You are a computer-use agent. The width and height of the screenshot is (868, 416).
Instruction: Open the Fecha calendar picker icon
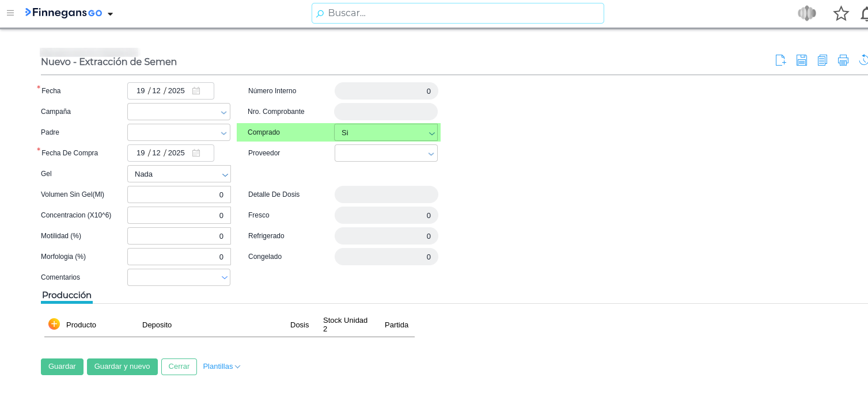point(196,91)
